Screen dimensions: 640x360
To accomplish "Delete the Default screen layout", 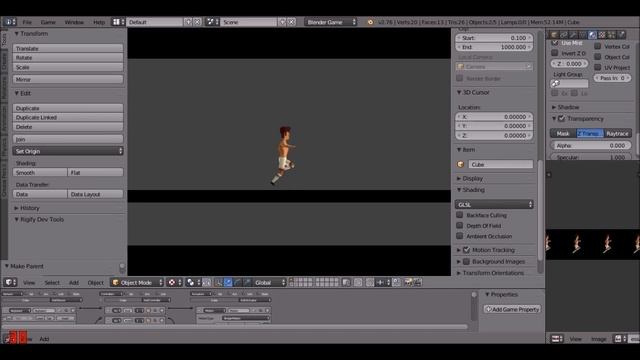I will point(197,22).
